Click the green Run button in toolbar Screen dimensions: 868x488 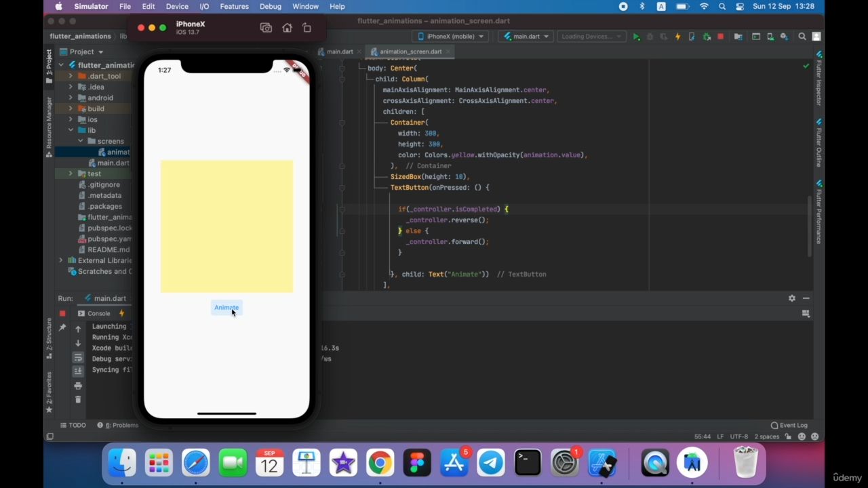click(x=636, y=37)
